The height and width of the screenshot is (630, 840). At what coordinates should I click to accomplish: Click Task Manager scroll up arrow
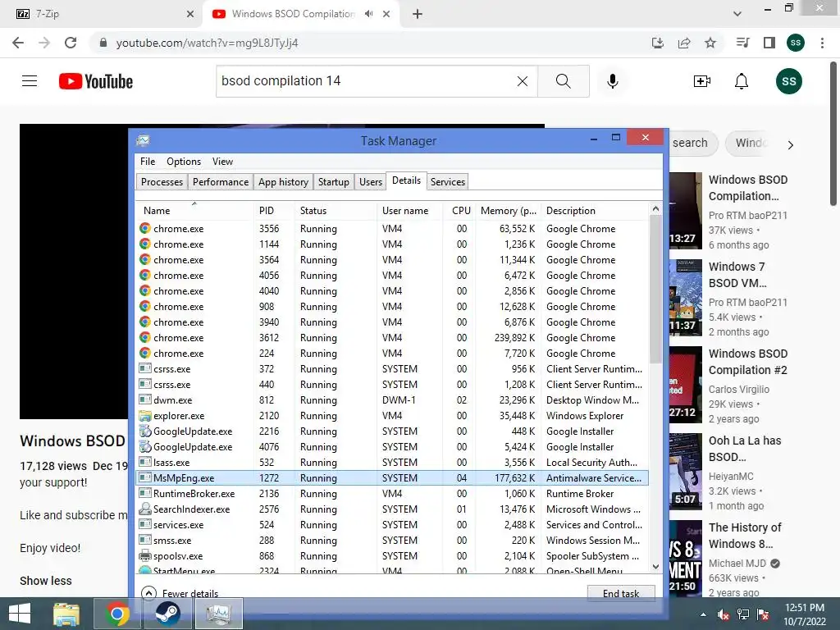pos(655,208)
